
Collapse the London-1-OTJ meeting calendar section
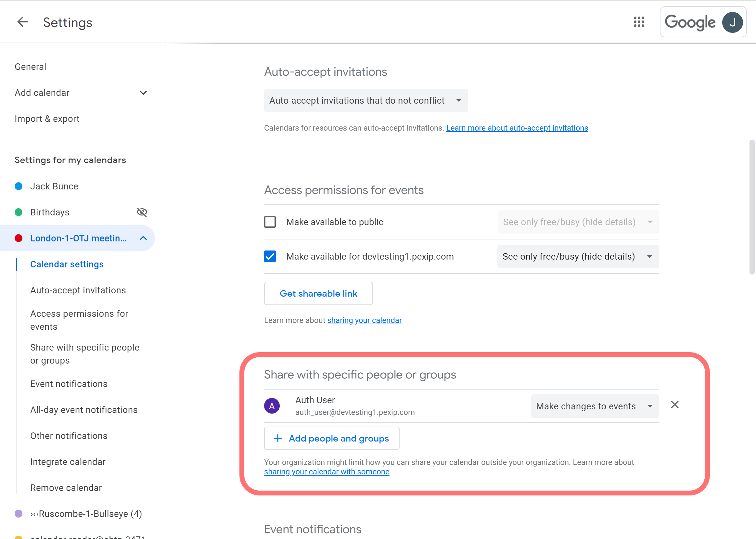[x=143, y=238]
